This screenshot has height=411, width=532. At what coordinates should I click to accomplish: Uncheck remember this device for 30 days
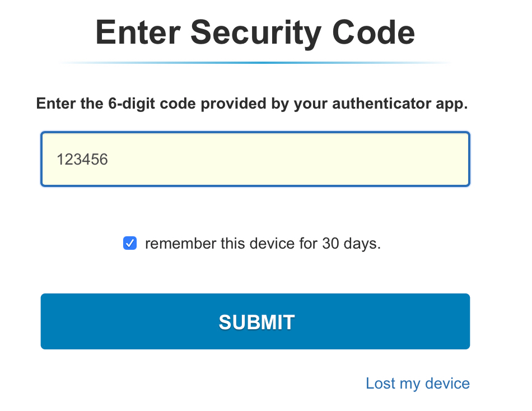(x=129, y=243)
